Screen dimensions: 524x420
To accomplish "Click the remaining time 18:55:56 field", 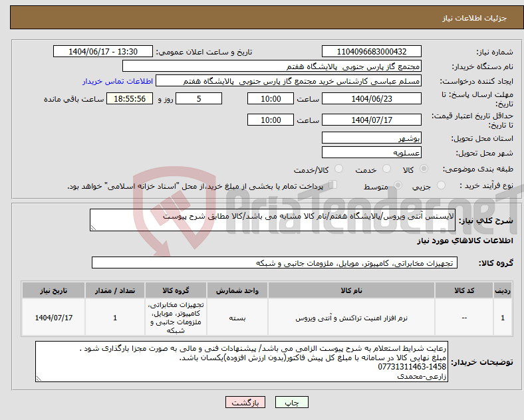I will pyautogui.click(x=130, y=98).
